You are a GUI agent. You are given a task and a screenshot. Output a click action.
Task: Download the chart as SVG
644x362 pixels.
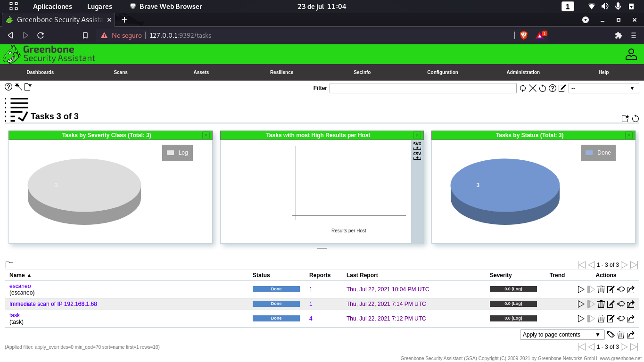[417, 146]
